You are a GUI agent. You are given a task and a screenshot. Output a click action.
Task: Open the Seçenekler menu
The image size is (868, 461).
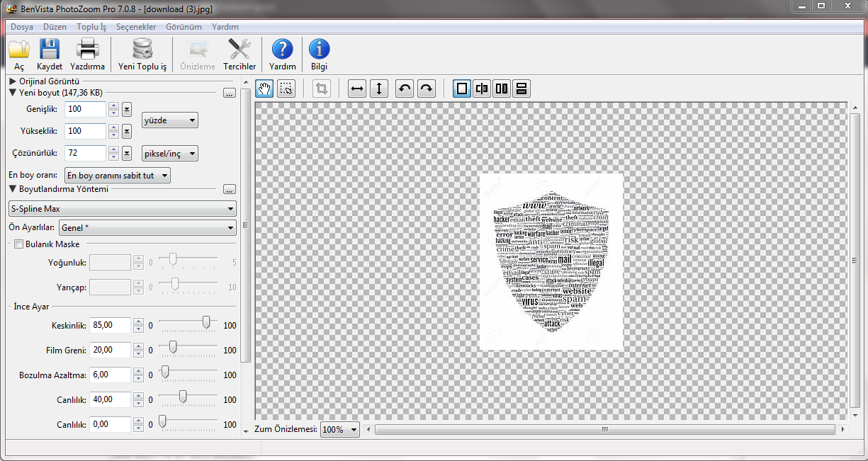136,27
